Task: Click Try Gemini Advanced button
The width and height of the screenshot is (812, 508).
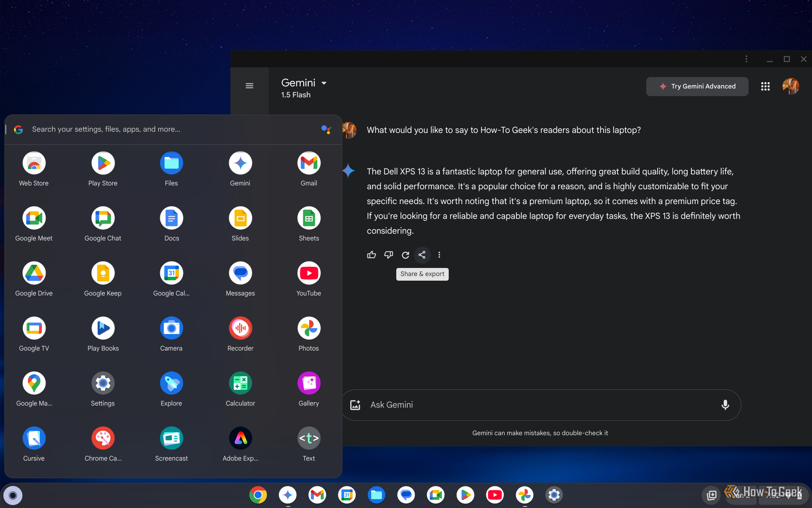Action: click(x=697, y=86)
